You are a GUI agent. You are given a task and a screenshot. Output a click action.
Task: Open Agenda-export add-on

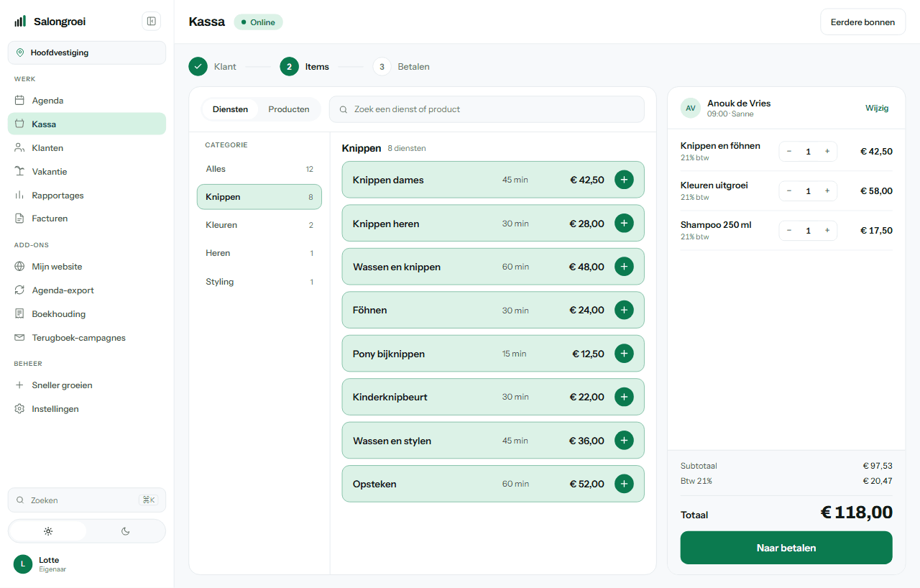pos(87,290)
